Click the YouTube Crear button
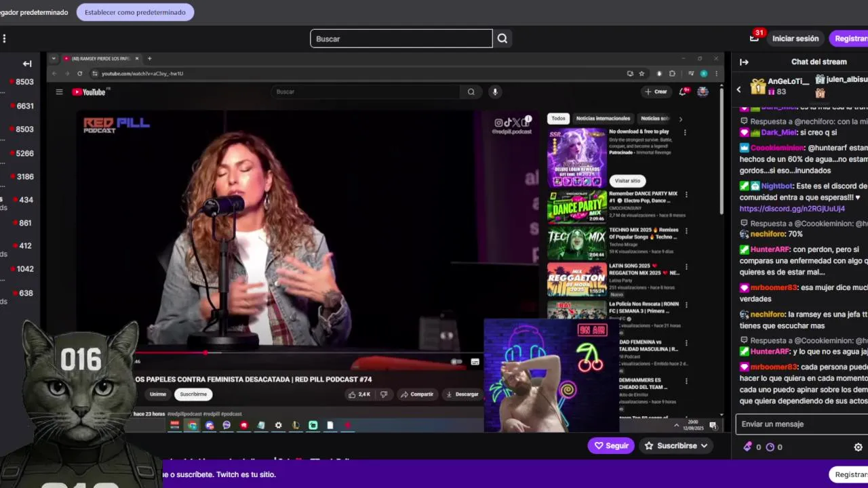 (x=656, y=91)
